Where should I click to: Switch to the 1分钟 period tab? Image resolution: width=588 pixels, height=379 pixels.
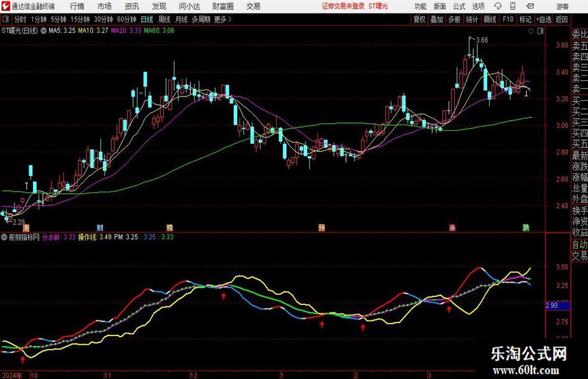[x=38, y=19]
